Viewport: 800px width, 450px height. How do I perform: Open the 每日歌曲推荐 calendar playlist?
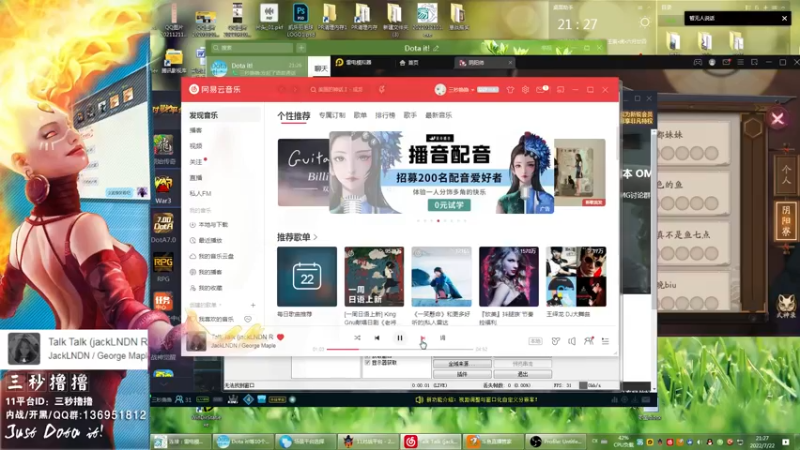click(x=307, y=277)
